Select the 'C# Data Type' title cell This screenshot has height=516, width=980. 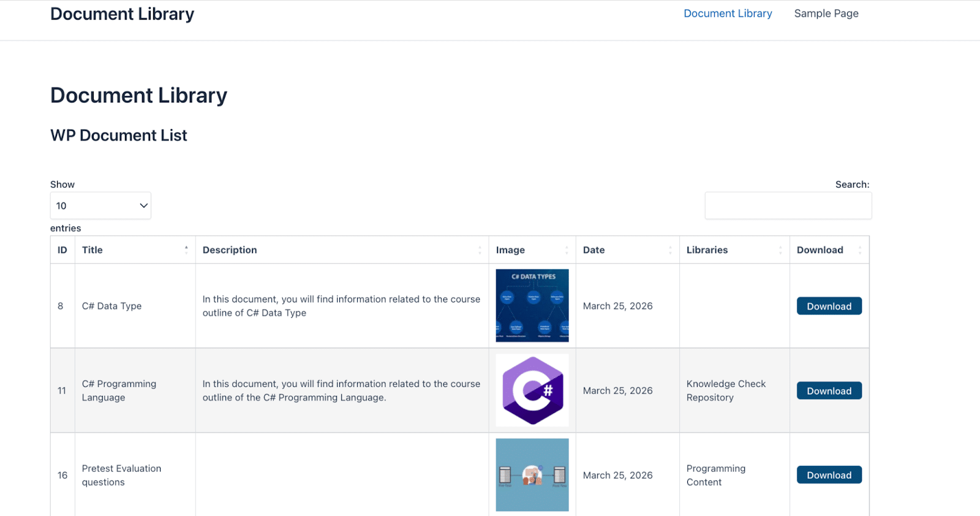click(x=135, y=306)
